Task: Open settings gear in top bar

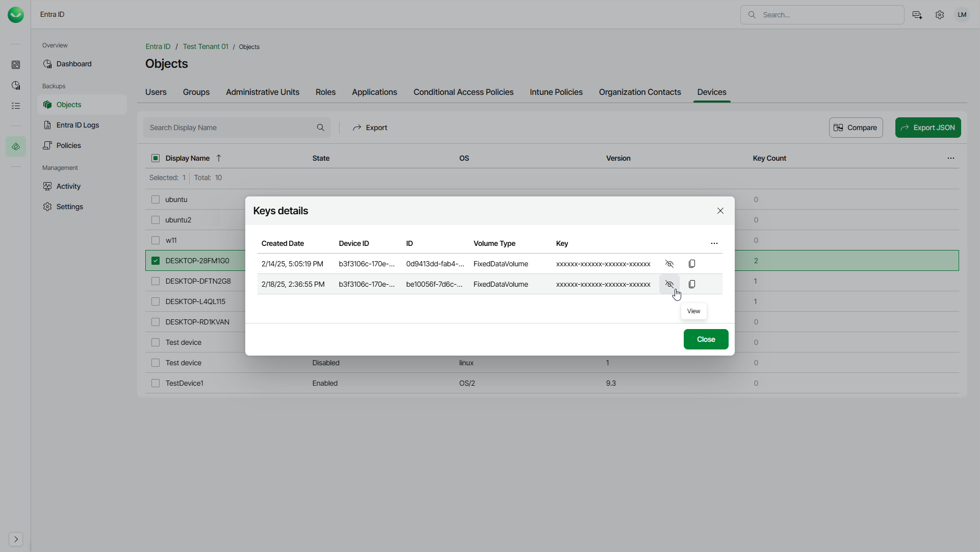Action: 939,15
